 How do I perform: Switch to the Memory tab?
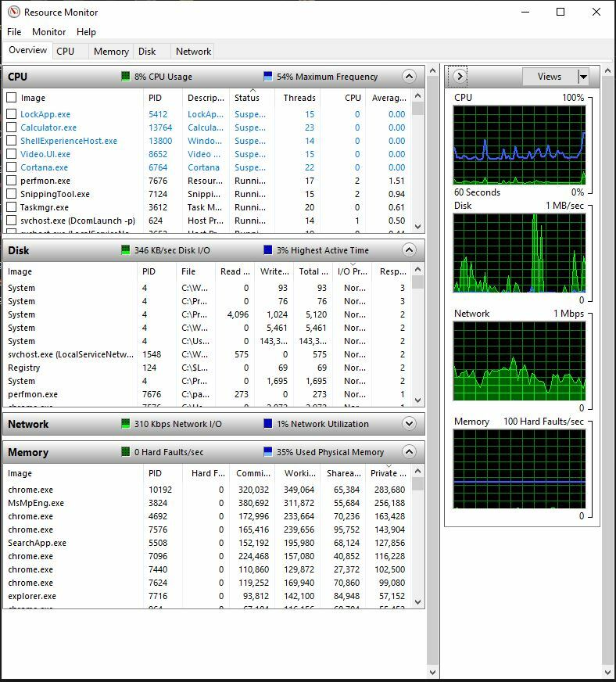tap(111, 52)
